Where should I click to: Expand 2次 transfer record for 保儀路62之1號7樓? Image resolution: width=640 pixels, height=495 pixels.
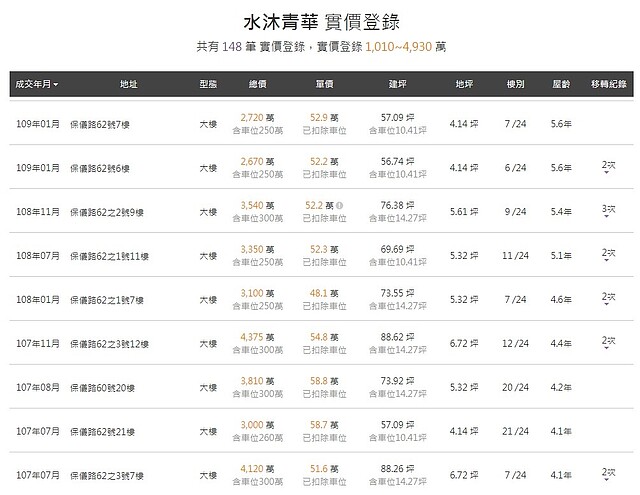click(x=608, y=298)
